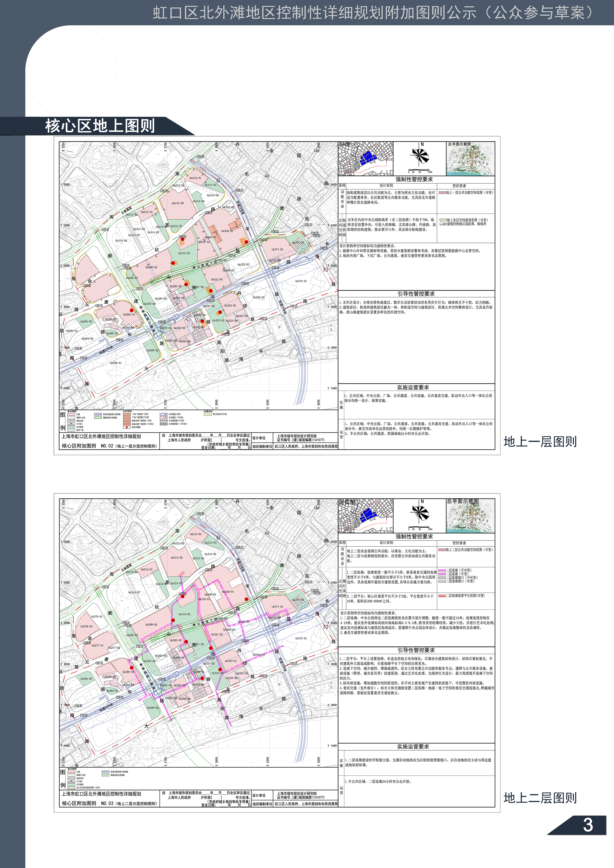Viewport: 614px width, 868px height.
Task: Click the 核心区地上图则 section heading
Action: [x=100, y=126]
